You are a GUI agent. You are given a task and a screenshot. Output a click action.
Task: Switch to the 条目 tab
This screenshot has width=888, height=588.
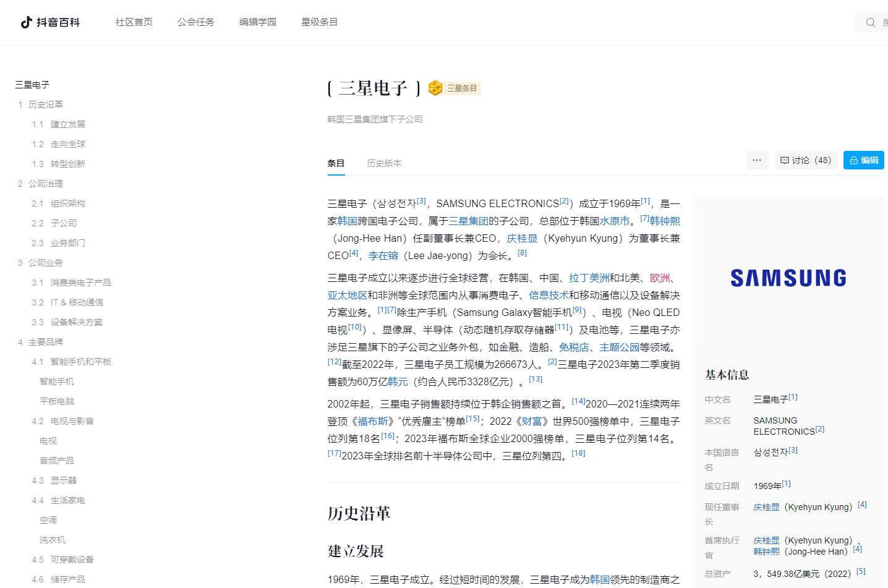click(336, 163)
